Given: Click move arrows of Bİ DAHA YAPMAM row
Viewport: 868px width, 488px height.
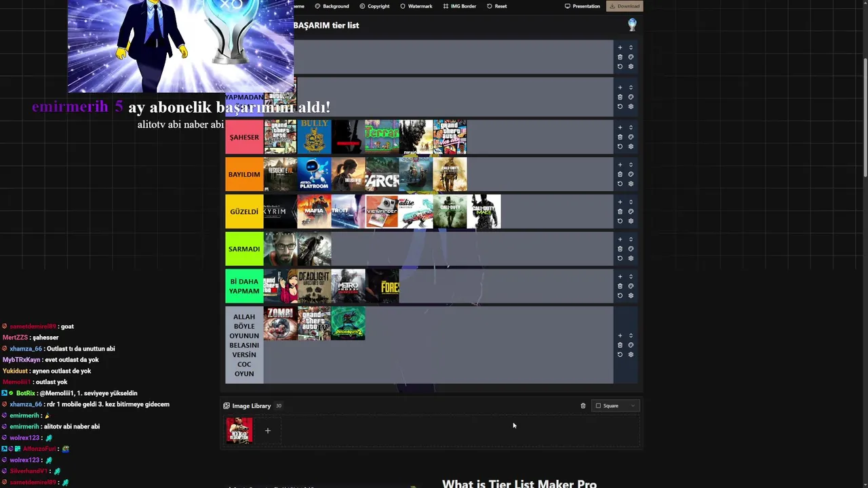Looking at the screenshot, I should (631, 277).
